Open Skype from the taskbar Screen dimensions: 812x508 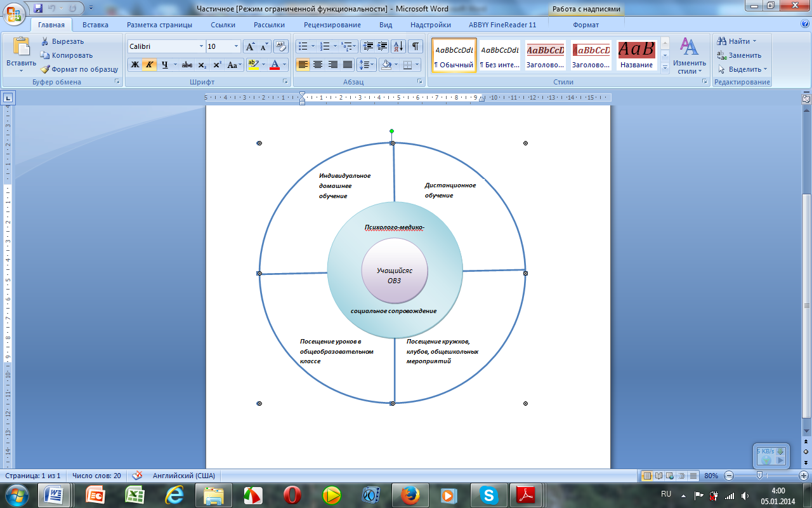point(488,494)
